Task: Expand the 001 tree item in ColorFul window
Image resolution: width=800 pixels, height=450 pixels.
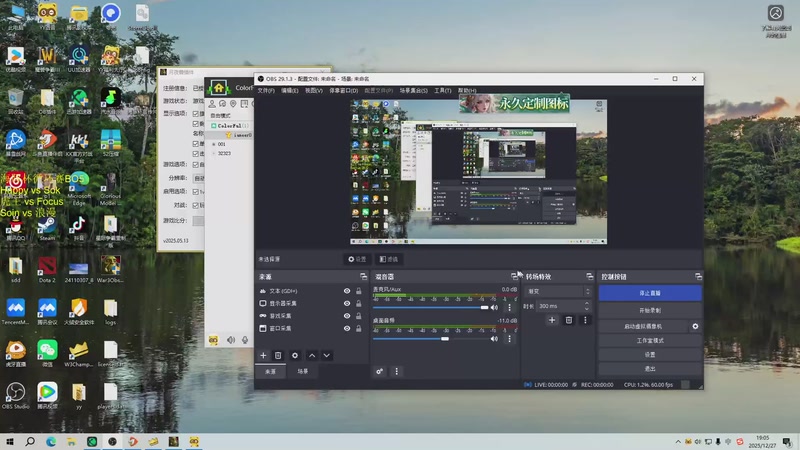Action: (x=214, y=144)
